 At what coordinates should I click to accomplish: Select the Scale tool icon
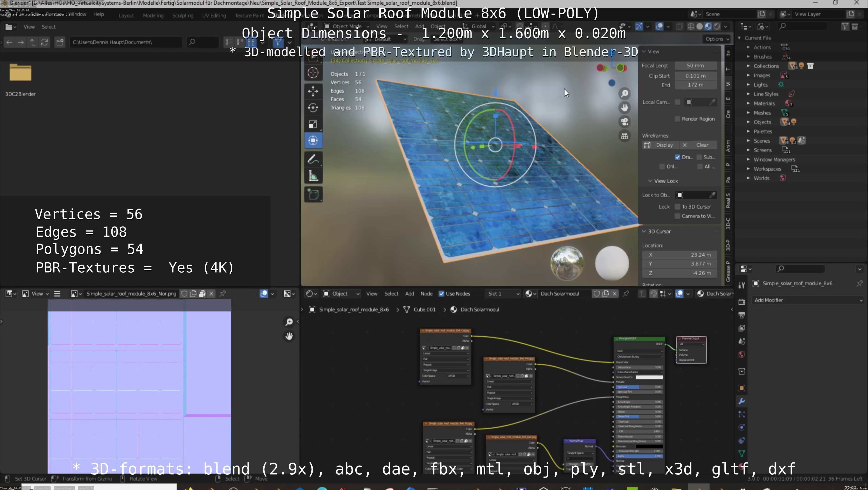click(313, 124)
